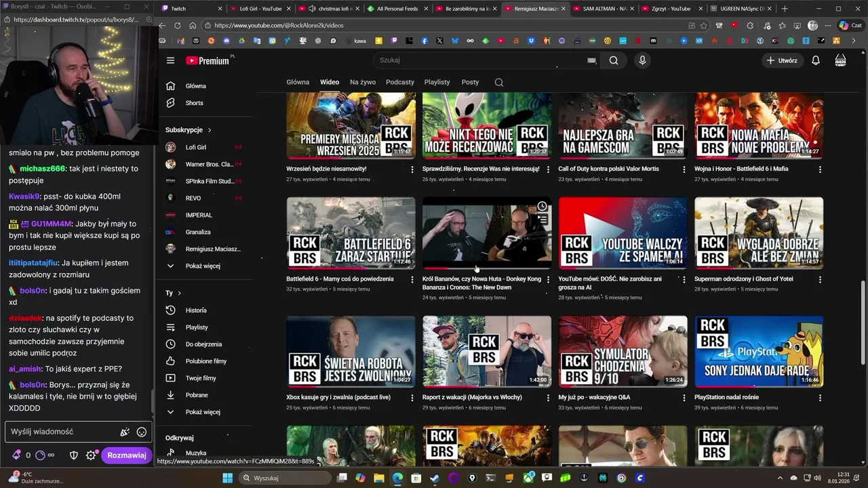Open Twitch chat emote picker smiley
This screenshot has height=488, width=868.
coord(142,432)
